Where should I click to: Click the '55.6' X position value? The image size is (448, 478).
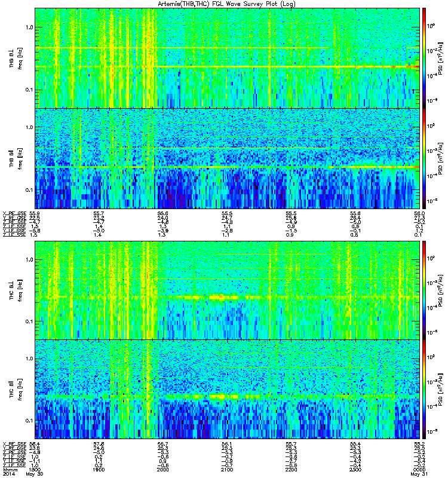coord(162,213)
